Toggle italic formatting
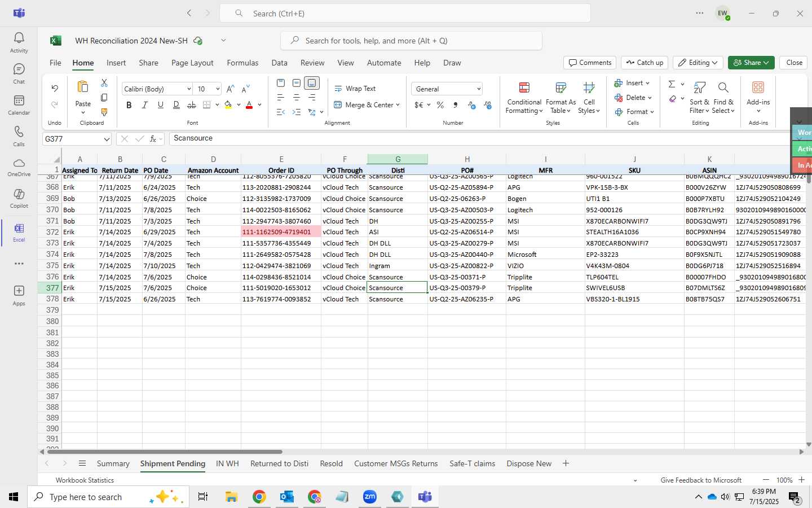 pyautogui.click(x=145, y=105)
